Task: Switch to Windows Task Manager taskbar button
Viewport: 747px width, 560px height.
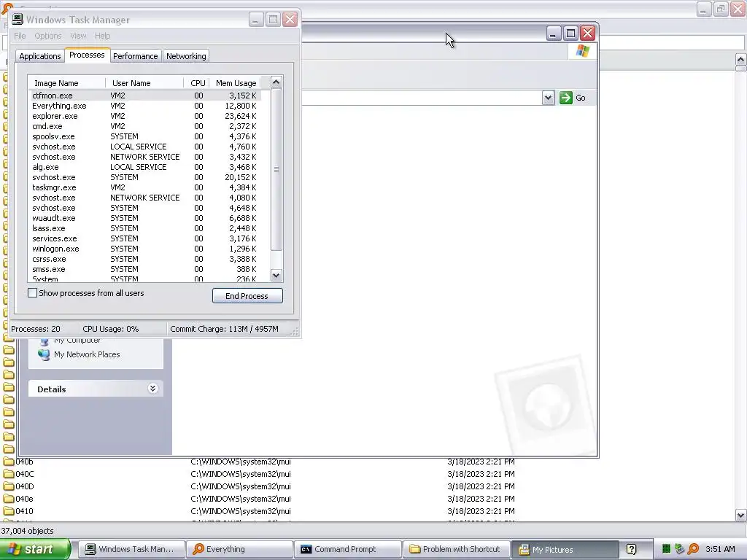Action: pos(131,549)
